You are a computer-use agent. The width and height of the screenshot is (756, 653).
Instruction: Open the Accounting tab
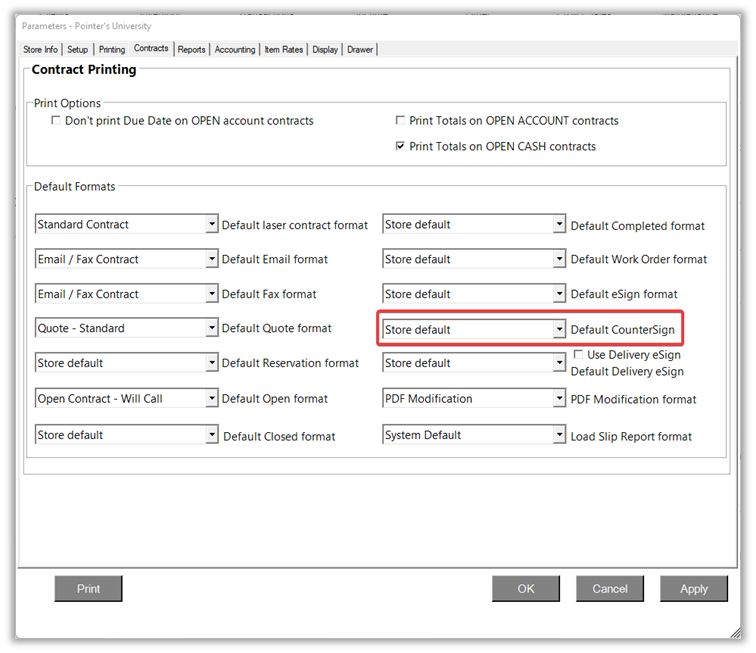pyautogui.click(x=235, y=50)
